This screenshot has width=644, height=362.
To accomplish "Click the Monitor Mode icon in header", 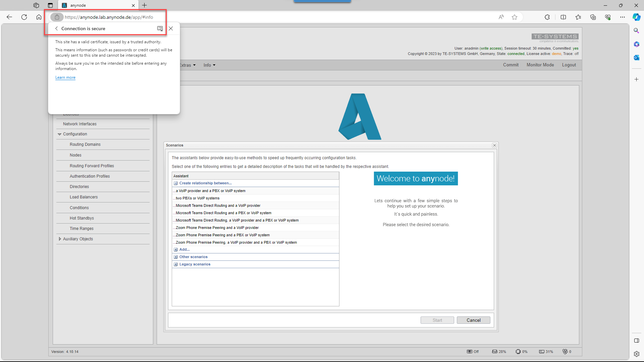I will [540, 65].
